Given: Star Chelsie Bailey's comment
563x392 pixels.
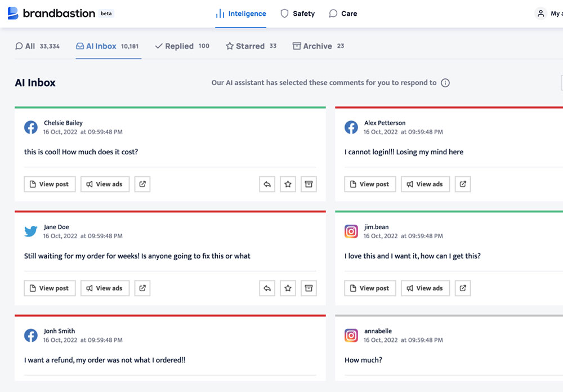Looking at the screenshot, I should point(288,184).
